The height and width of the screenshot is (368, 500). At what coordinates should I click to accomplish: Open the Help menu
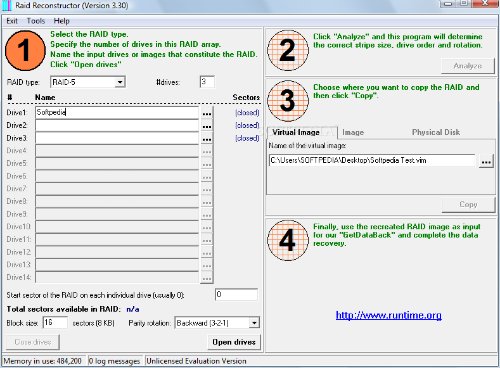[x=61, y=21]
